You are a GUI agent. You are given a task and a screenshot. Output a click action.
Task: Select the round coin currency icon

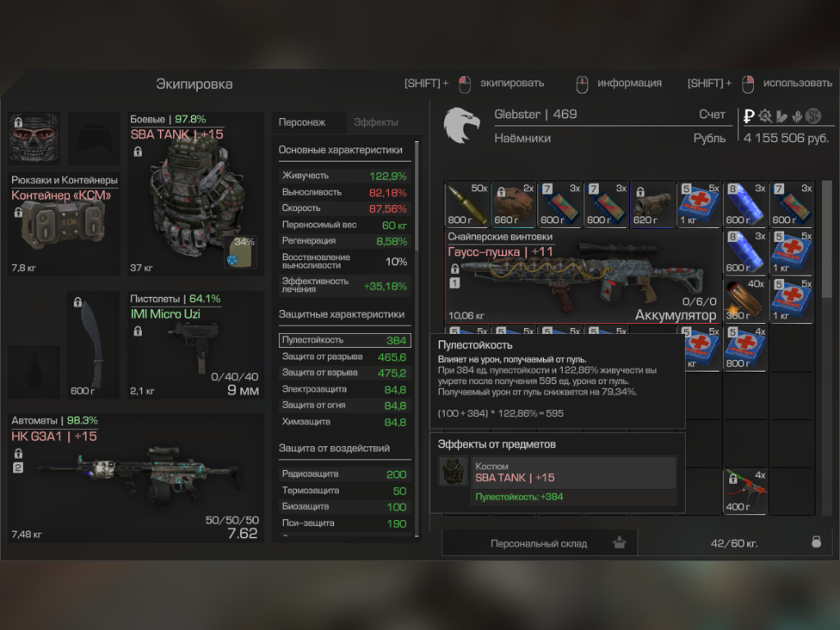pyautogui.click(x=814, y=115)
